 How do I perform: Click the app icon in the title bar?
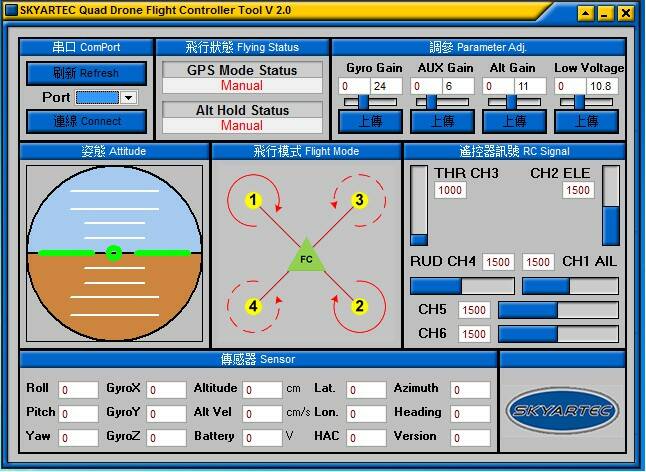click(10, 10)
